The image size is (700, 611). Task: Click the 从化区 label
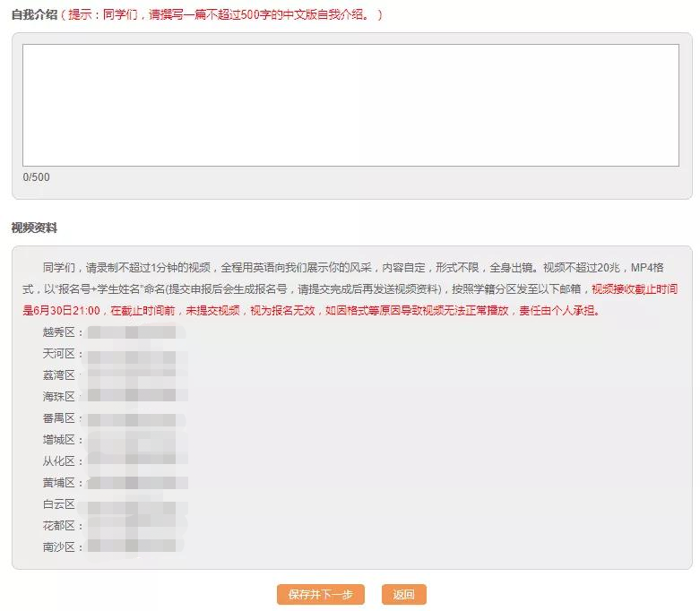click(x=59, y=461)
